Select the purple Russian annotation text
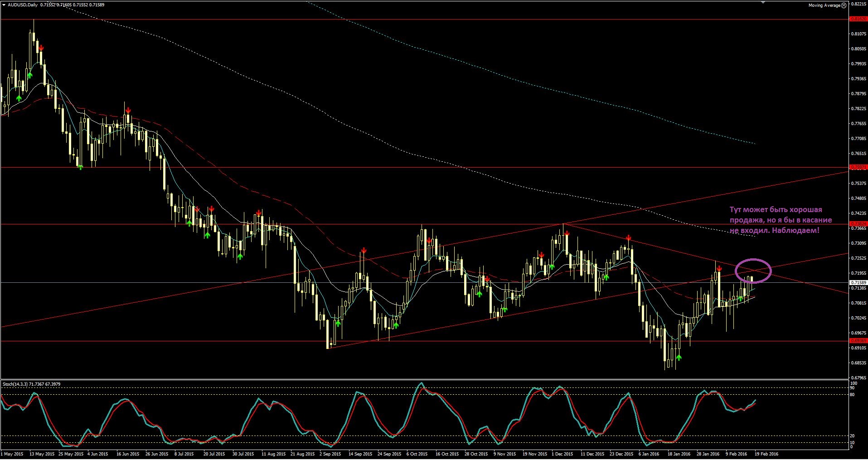This screenshot has width=868, height=460. [x=781, y=220]
